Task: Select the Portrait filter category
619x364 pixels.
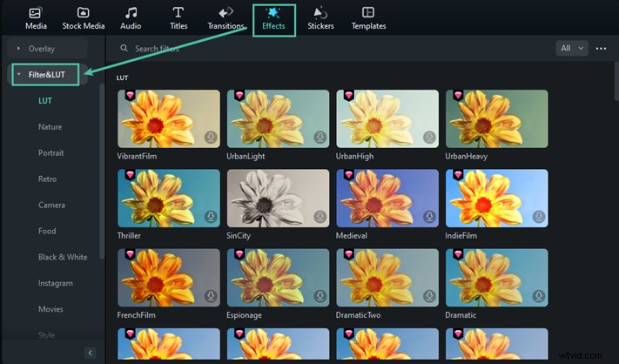Action: [50, 152]
